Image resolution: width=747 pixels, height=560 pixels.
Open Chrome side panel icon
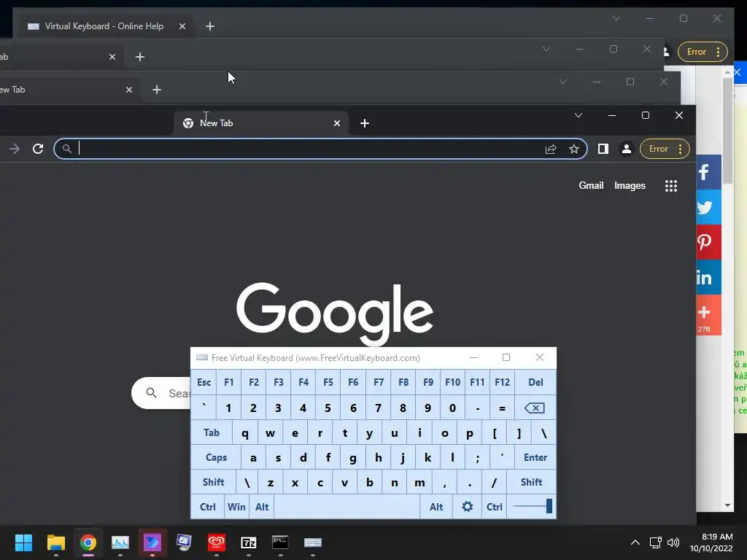603,149
